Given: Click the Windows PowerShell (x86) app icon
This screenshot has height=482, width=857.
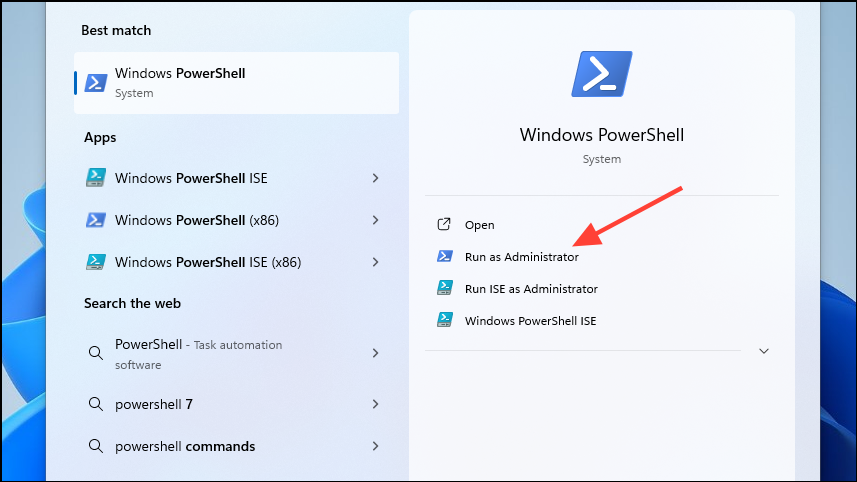Looking at the screenshot, I should (x=96, y=220).
